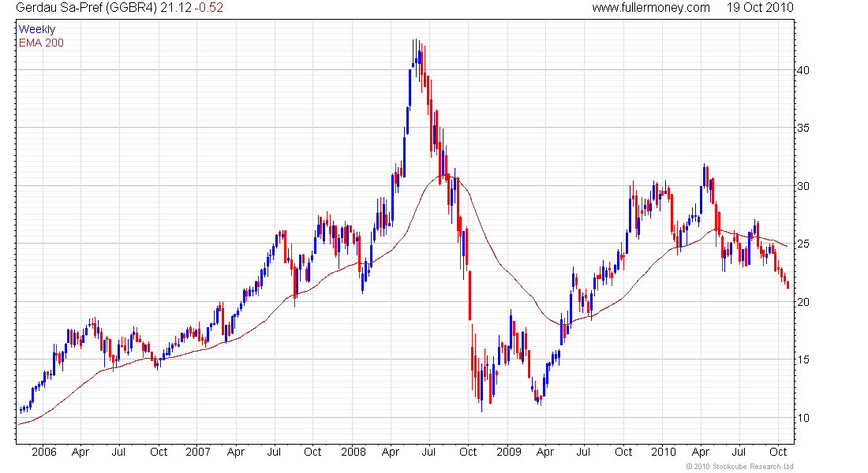Select the 40 price axis label
Image resolution: width=868 pixels, height=473 pixels.
(803, 70)
